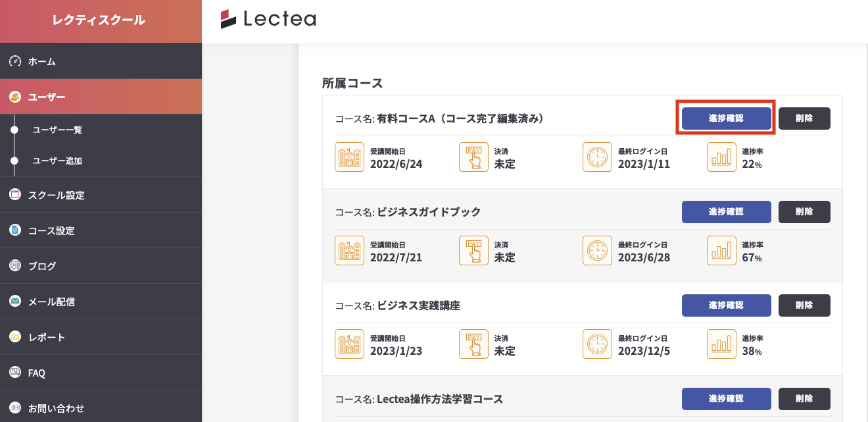Click the レクティスクール school name header
Viewport: 868px width, 422px height.
click(x=99, y=20)
